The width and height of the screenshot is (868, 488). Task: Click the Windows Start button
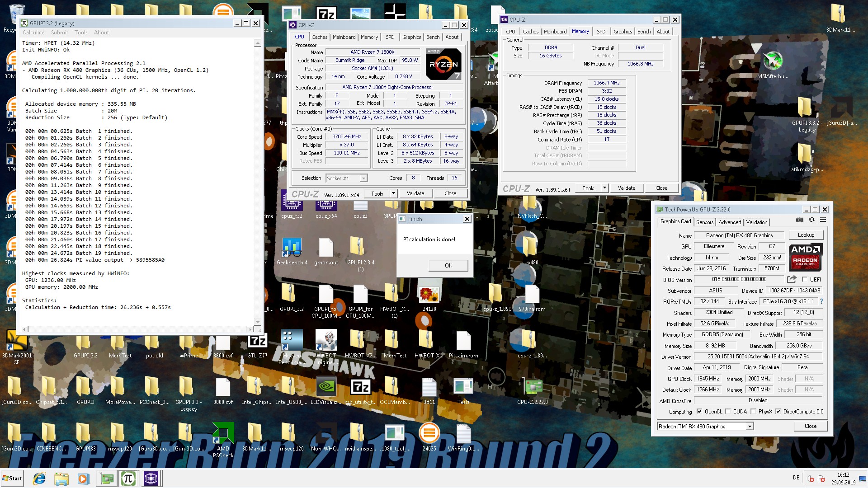[12, 479]
